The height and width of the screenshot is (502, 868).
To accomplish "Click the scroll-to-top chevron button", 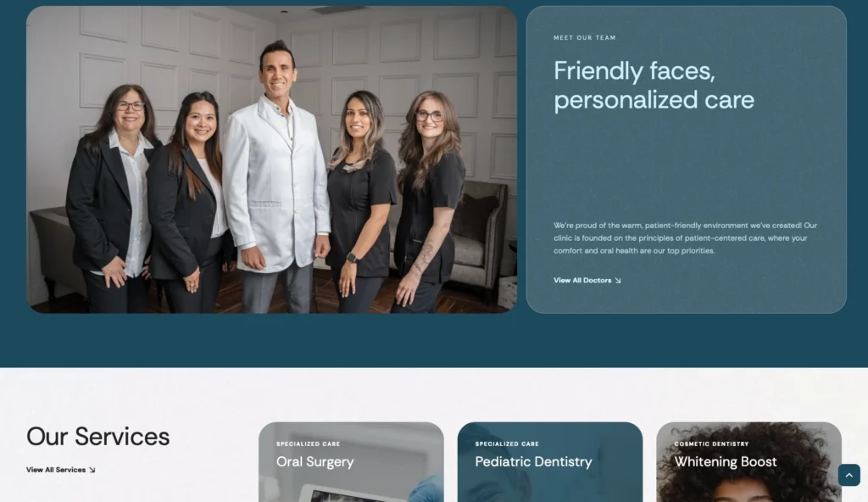I will pyautogui.click(x=849, y=475).
